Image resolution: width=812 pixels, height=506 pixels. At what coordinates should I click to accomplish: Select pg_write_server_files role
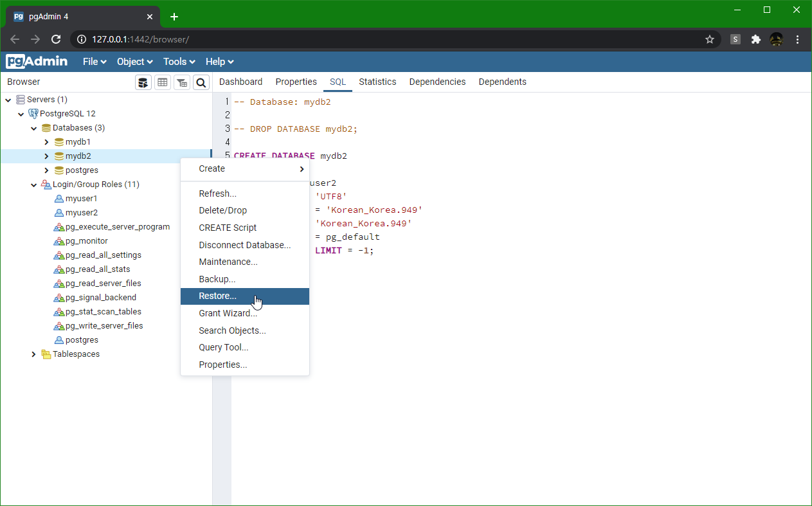pos(104,326)
